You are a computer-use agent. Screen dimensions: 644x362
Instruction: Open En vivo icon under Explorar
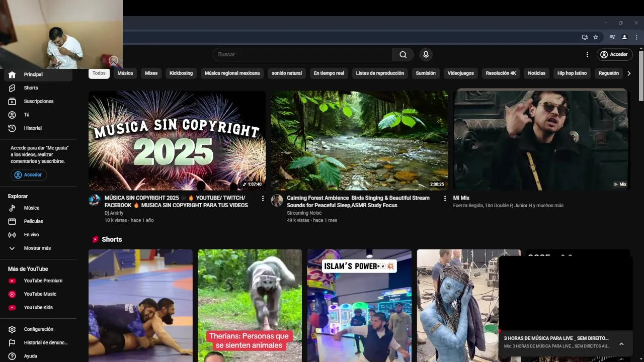click(12, 235)
